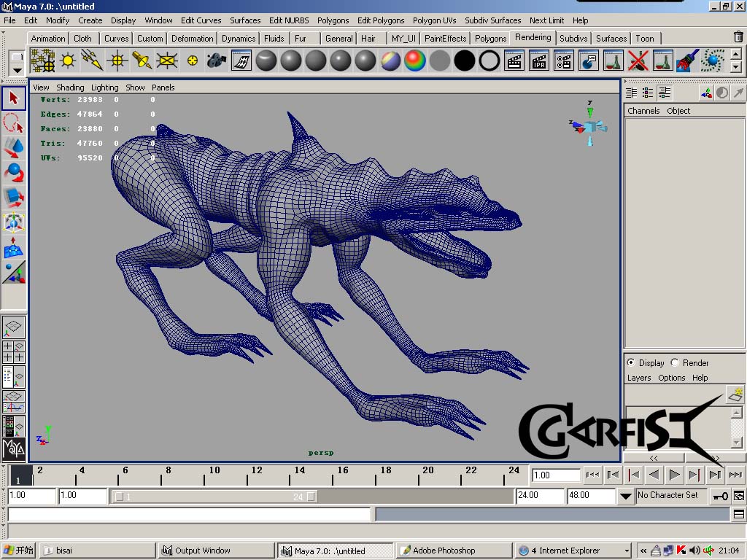
Task: Open the Adobe Photoshop taskbar button
Action: 454,551
